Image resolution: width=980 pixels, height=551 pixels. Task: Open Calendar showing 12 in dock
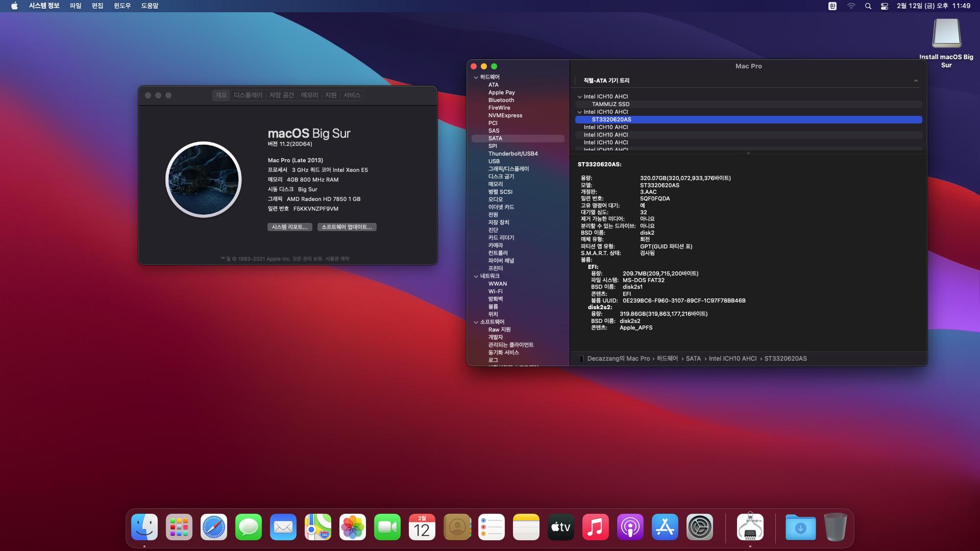[422, 527]
